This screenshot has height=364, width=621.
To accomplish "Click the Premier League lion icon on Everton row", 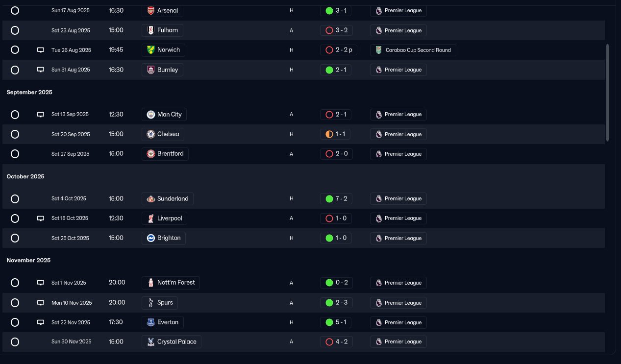I will point(379,322).
